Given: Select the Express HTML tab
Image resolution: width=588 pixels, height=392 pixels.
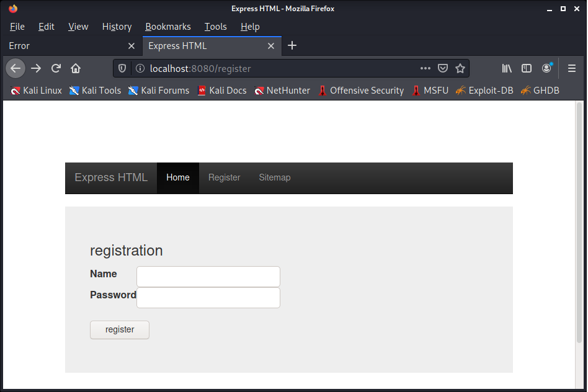Looking at the screenshot, I should (x=212, y=46).
